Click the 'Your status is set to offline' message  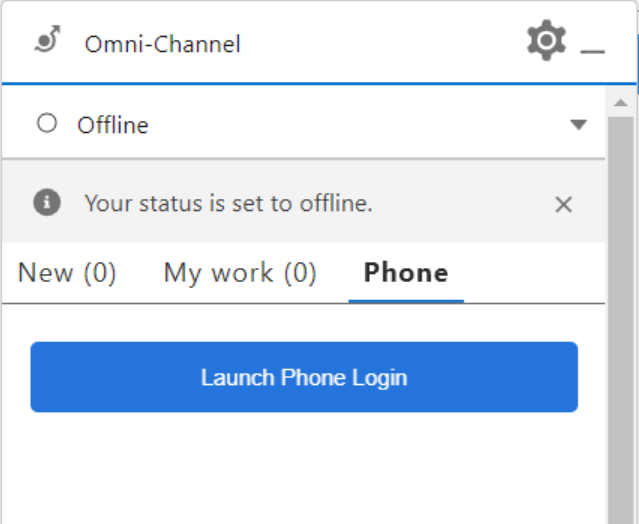(x=228, y=204)
